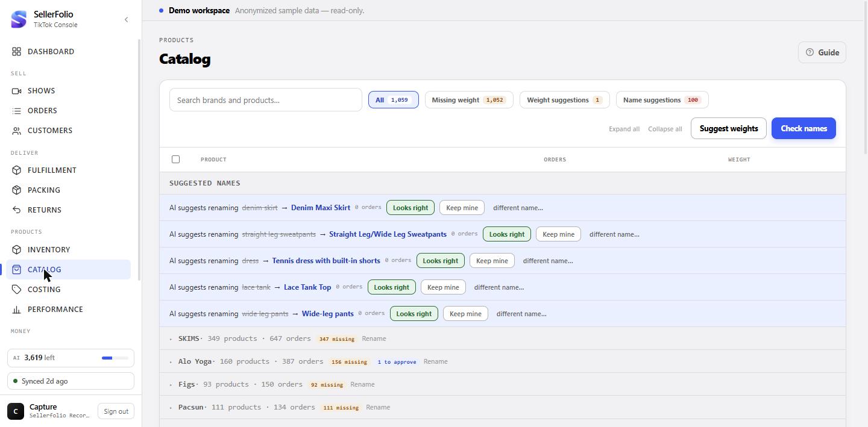868x427 pixels.
Task: Click the Catalog bag icon
Action: point(17,270)
